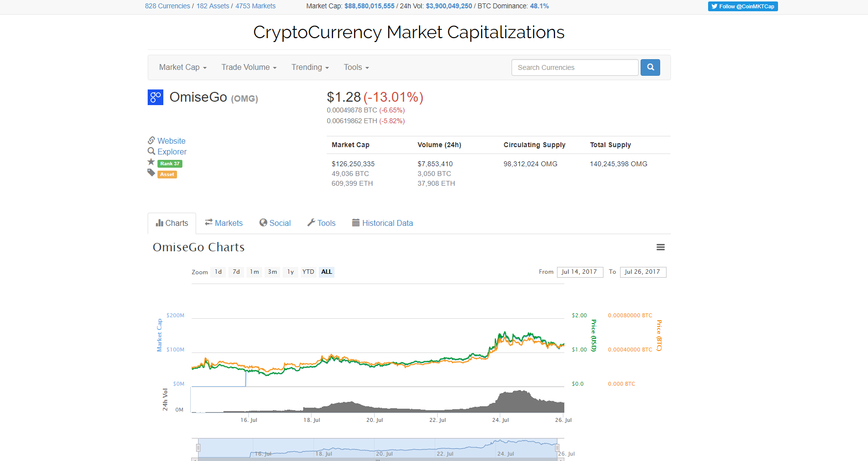The height and width of the screenshot is (461, 868).
Task: Click the Social tab globe icon
Action: pos(264,222)
